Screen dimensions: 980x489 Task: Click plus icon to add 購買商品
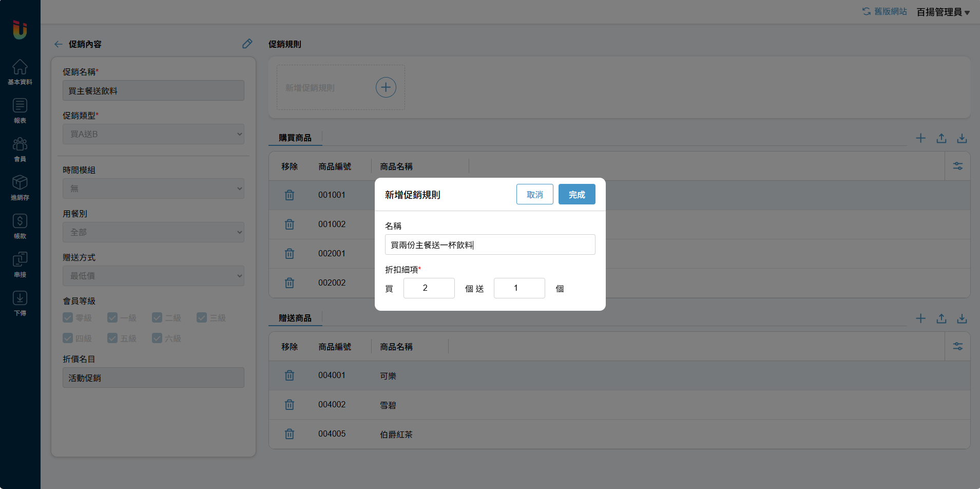point(920,138)
